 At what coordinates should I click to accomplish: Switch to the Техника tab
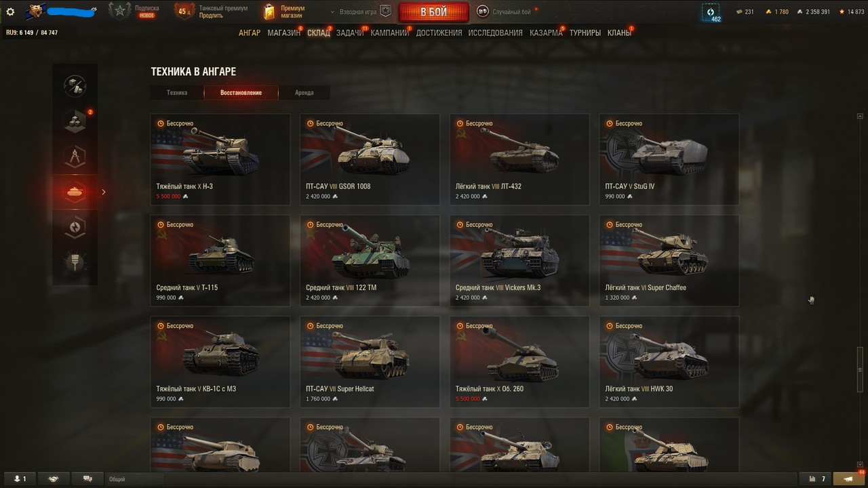177,93
